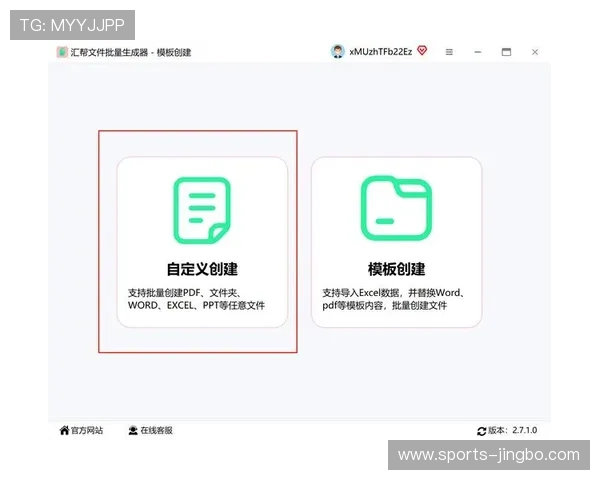Screen dimensions: 600x480
Task: Click the green document icon
Action: click(202, 210)
